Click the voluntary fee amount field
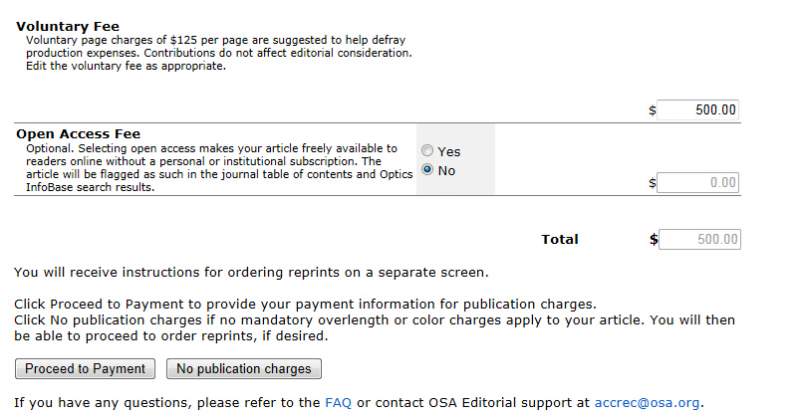800x419 pixels. [x=699, y=110]
